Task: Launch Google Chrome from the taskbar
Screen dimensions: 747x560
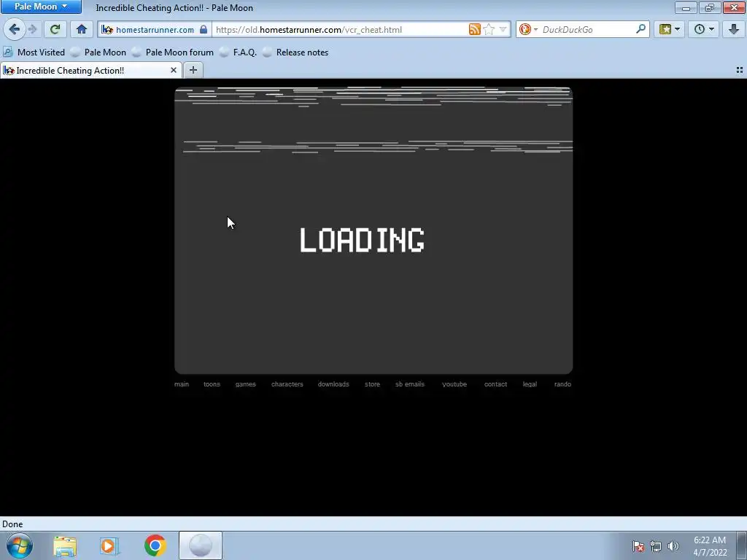Action: tap(155, 546)
